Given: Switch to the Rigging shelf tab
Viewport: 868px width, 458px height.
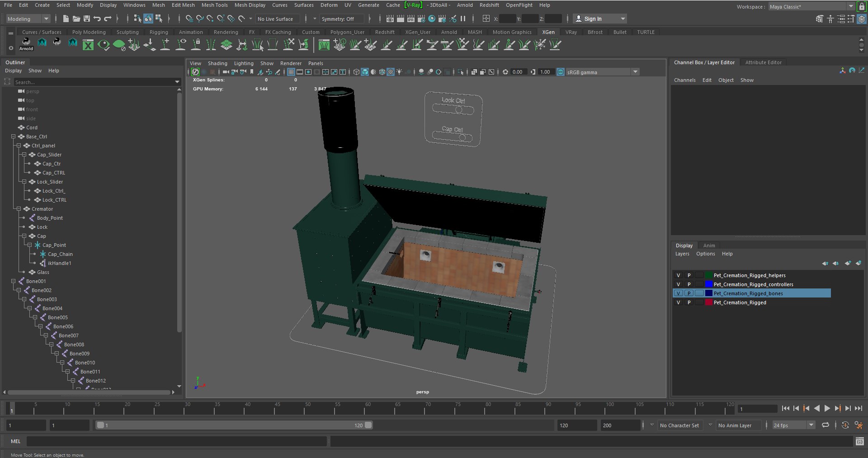Looking at the screenshot, I should pyautogui.click(x=159, y=32).
